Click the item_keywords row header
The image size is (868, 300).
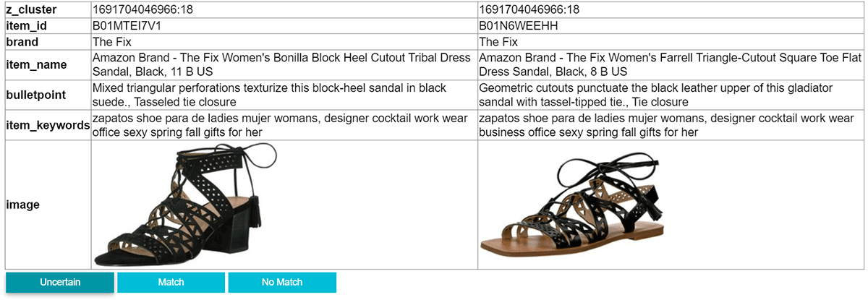tap(48, 125)
